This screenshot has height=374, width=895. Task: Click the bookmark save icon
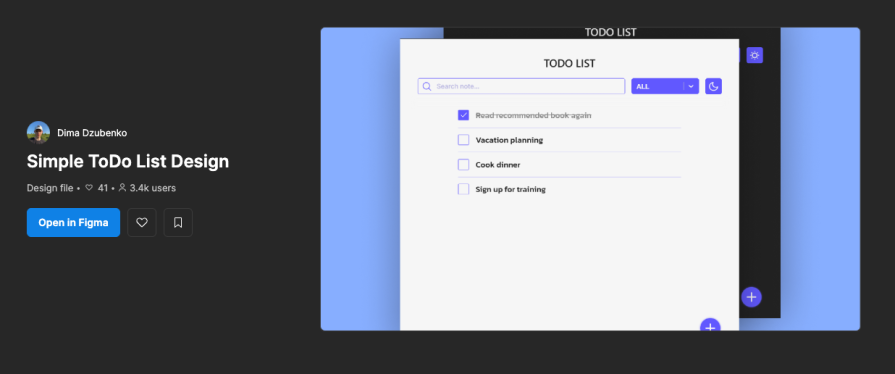click(178, 223)
